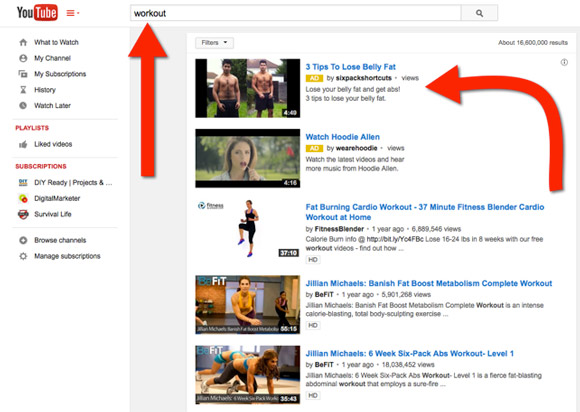Image resolution: width=580 pixels, height=412 pixels.
Task: Click Watch Hoodie Allen title
Action: click(343, 137)
